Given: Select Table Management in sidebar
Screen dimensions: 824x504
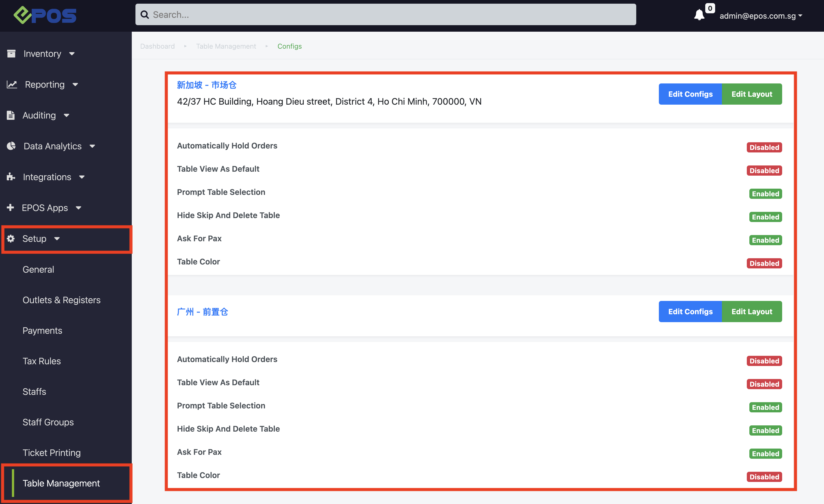Looking at the screenshot, I should tap(61, 483).
